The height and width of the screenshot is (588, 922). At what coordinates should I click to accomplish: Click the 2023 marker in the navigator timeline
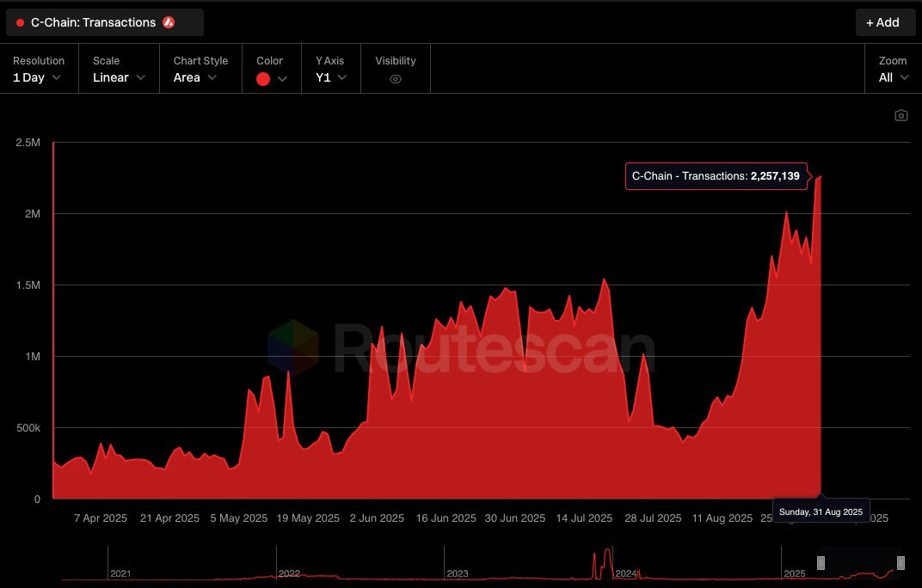pyautogui.click(x=458, y=573)
